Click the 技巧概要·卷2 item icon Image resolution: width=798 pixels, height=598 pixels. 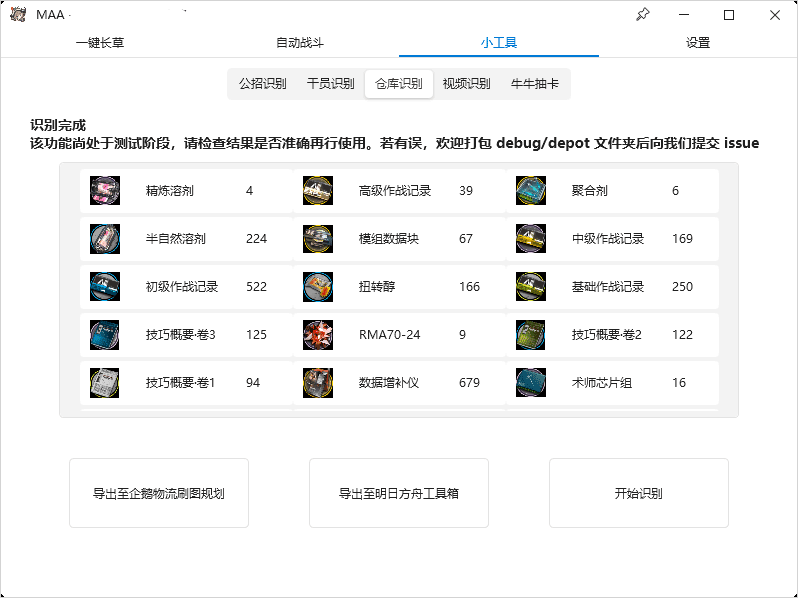point(531,335)
